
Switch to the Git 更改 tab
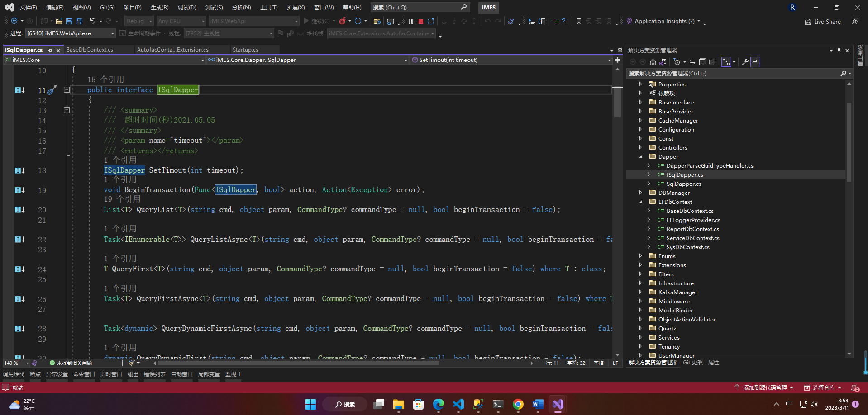tap(693, 363)
